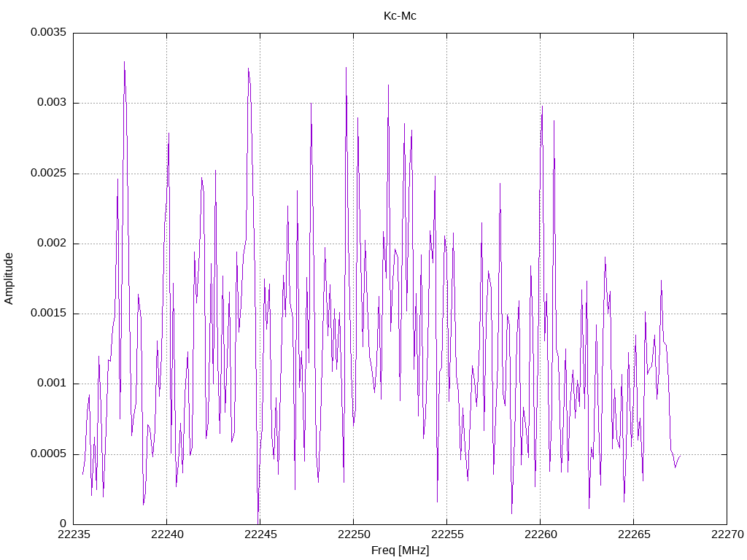The width and height of the screenshot is (747, 560).
Task: Click the y-axis tick label 0.0035
Action: 49,32
